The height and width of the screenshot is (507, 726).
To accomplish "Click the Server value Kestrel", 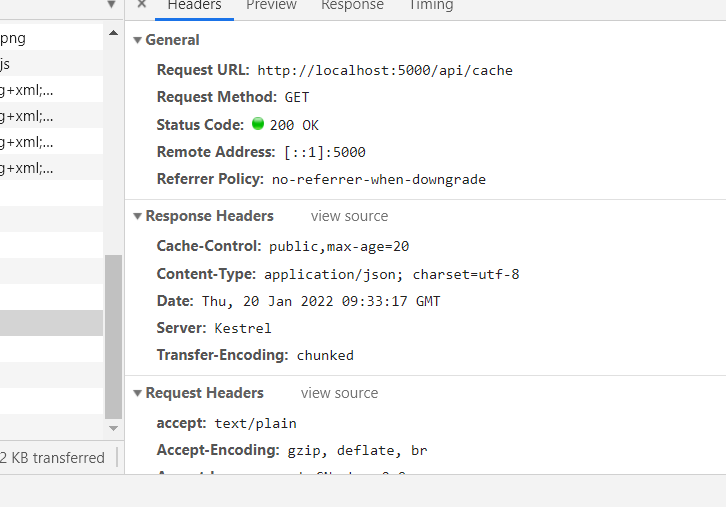I will pos(243,328).
